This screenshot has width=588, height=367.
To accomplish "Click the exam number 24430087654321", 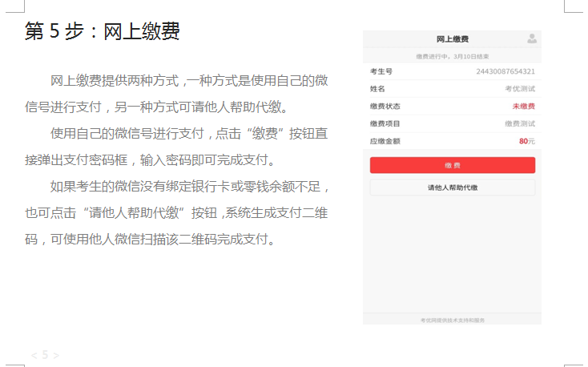I will [505, 71].
